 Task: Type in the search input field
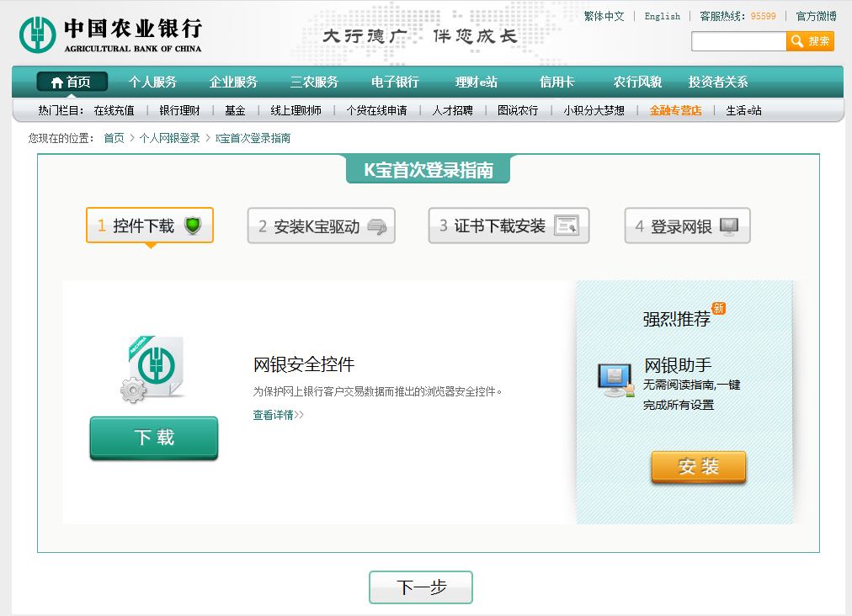pyautogui.click(x=738, y=41)
